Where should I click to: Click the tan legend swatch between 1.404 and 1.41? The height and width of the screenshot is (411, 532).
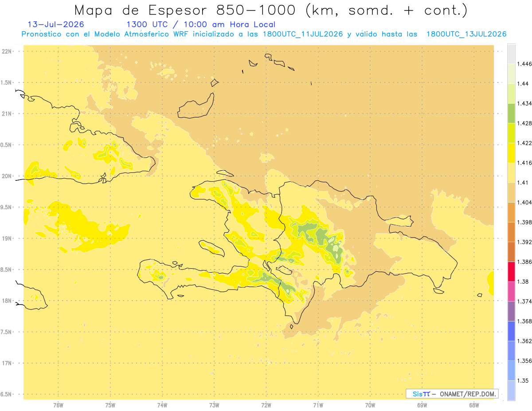tap(511, 192)
